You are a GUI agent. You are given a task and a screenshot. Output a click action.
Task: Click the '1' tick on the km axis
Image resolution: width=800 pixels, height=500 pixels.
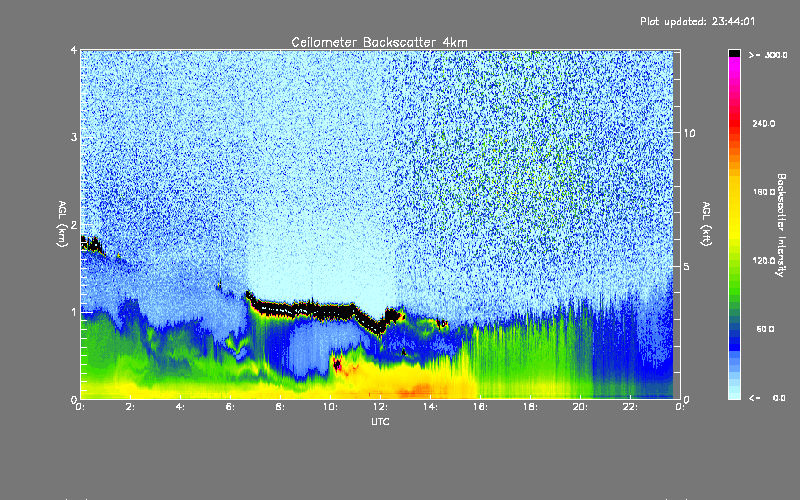click(x=74, y=312)
